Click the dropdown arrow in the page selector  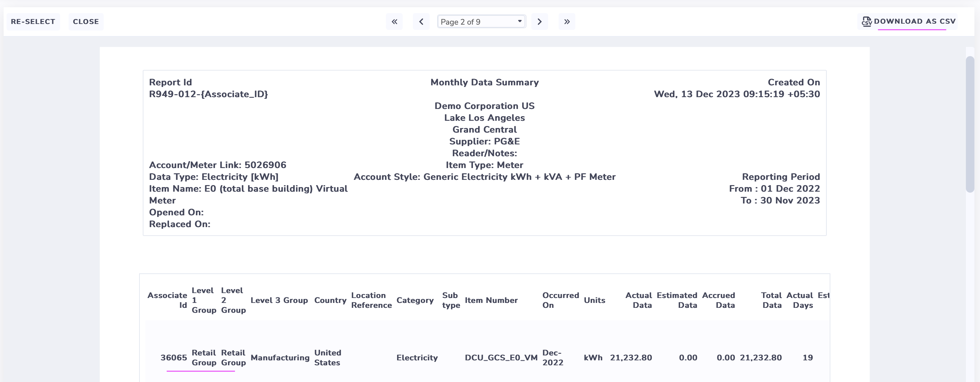click(x=520, y=21)
